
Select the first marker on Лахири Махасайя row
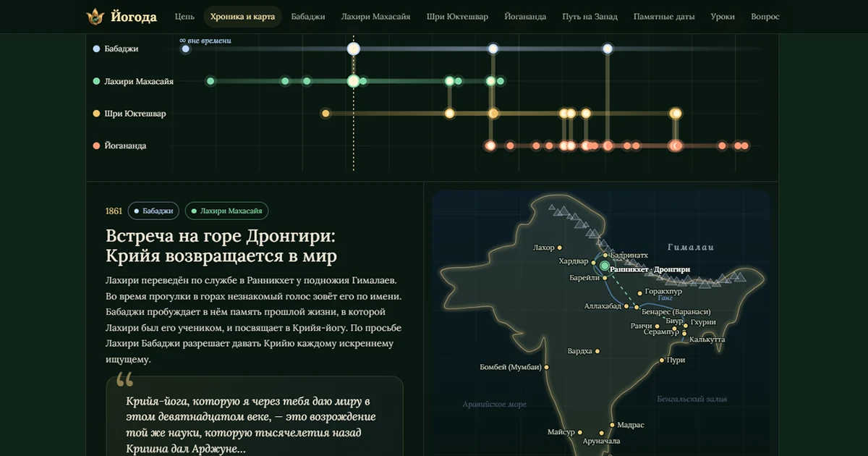click(210, 81)
